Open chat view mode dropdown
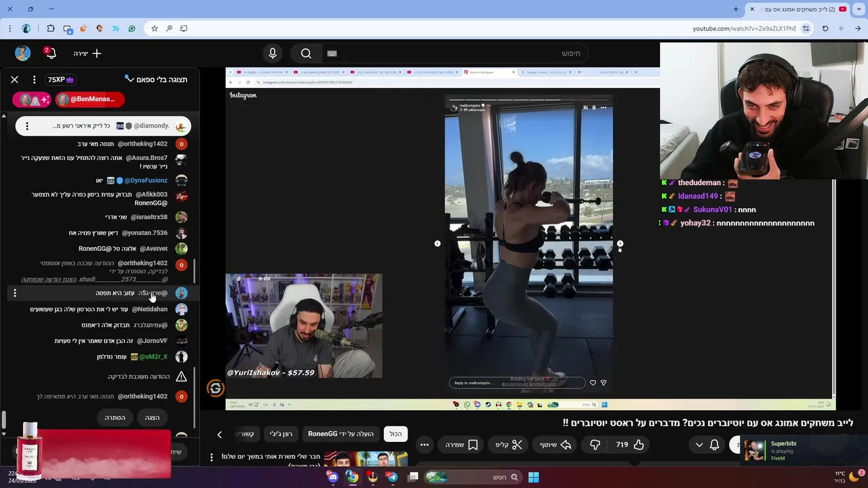This screenshot has width=868, height=488. [156, 79]
